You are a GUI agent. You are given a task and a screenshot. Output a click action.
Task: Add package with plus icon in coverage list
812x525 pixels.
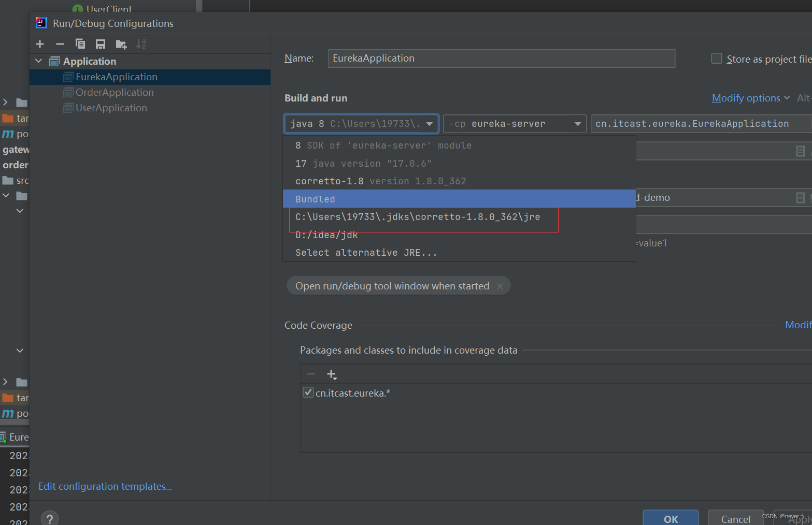(332, 374)
